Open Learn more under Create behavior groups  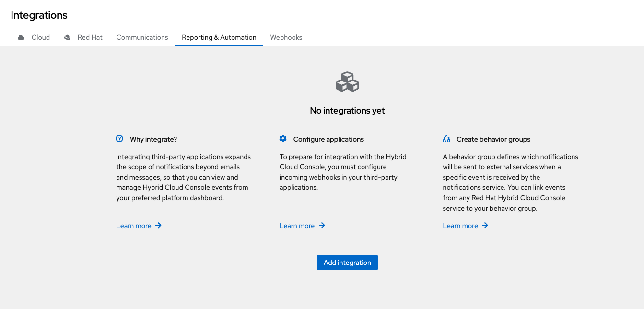460,226
